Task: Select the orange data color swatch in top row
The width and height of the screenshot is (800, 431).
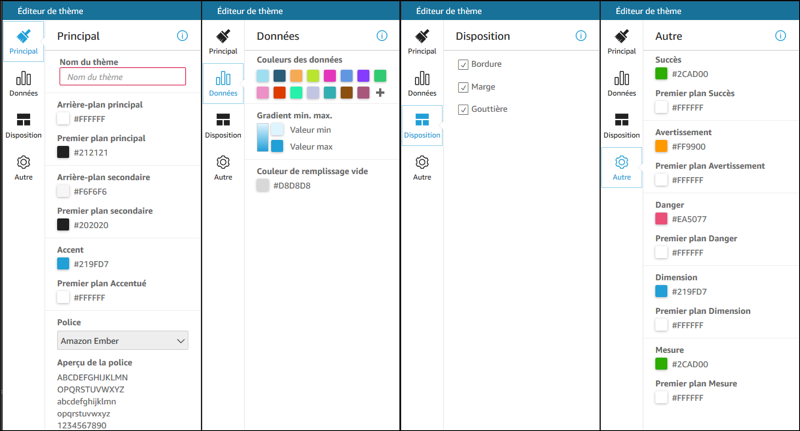Action: [296, 76]
